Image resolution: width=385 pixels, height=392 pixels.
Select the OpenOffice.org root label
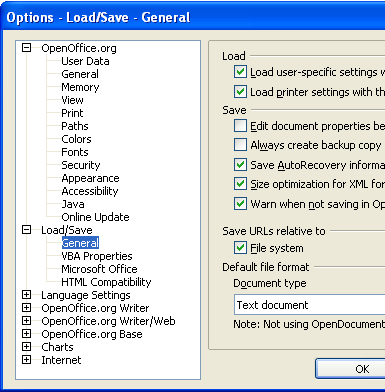click(x=79, y=48)
